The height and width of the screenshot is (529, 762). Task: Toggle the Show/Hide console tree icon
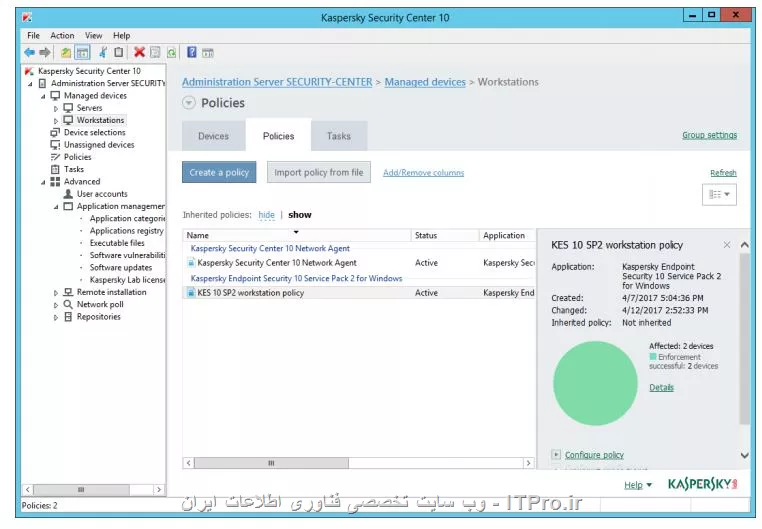83,52
